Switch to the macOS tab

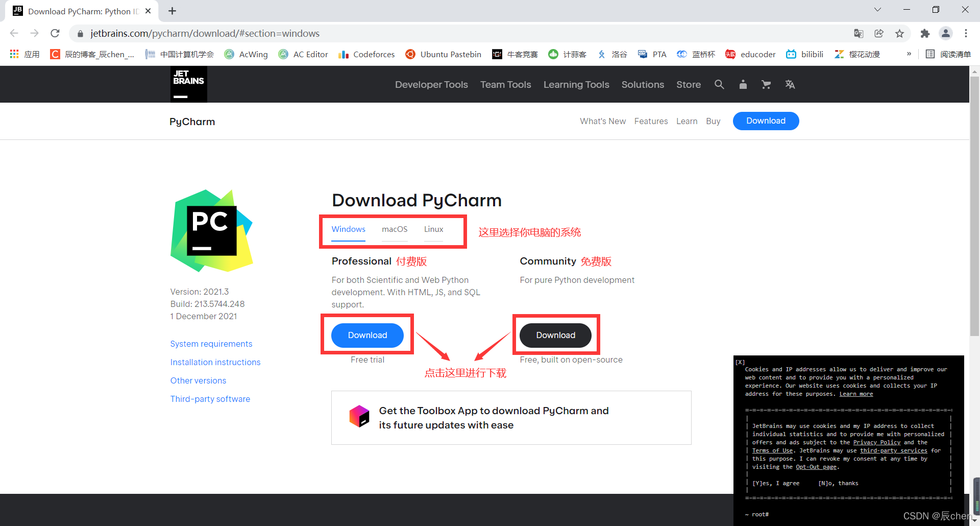[394, 229]
